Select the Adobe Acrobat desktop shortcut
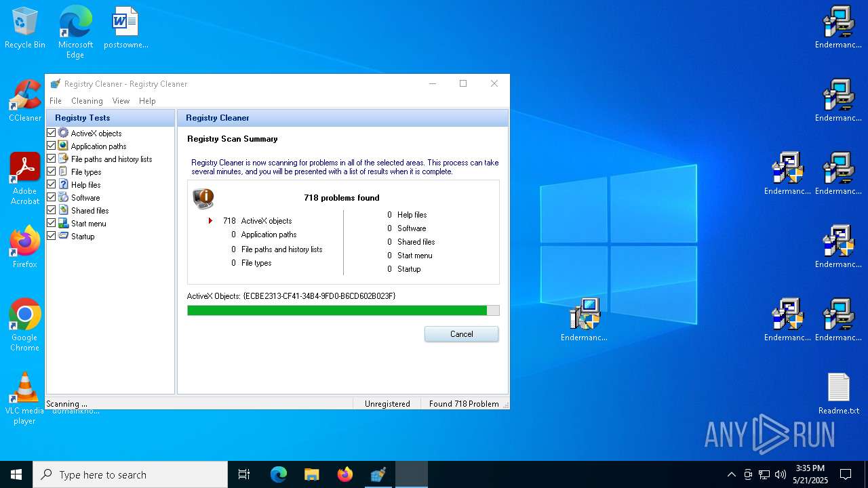The height and width of the screenshot is (488, 868). click(x=25, y=179)
